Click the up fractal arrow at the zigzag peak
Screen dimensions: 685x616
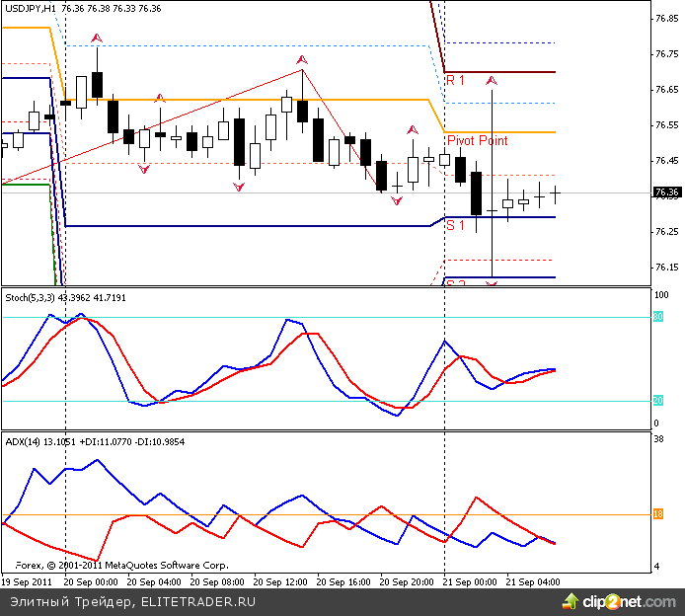tap(302, 61)
